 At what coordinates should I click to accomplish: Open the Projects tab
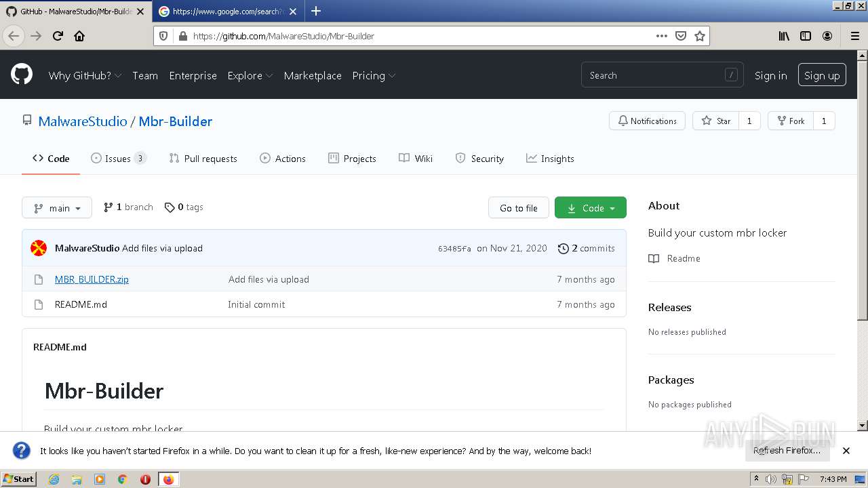[352, 159]
